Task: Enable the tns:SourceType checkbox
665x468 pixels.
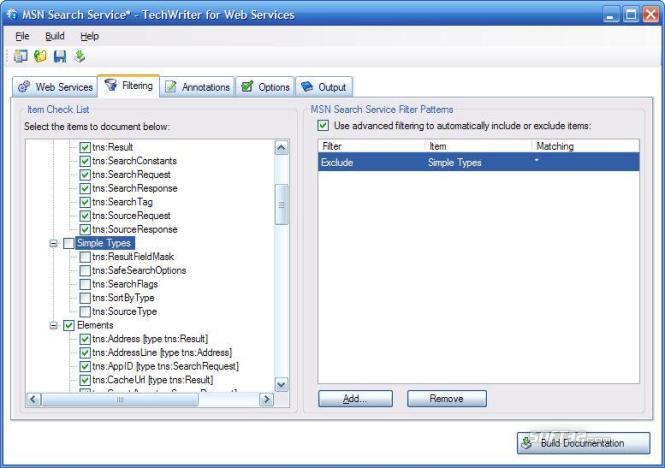Action: click(x=85, y=311)
